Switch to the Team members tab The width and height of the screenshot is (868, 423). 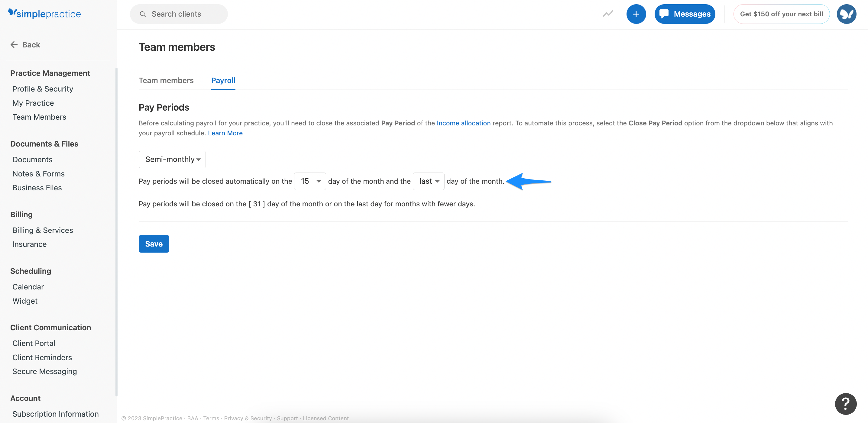click(x=166, y=80)
